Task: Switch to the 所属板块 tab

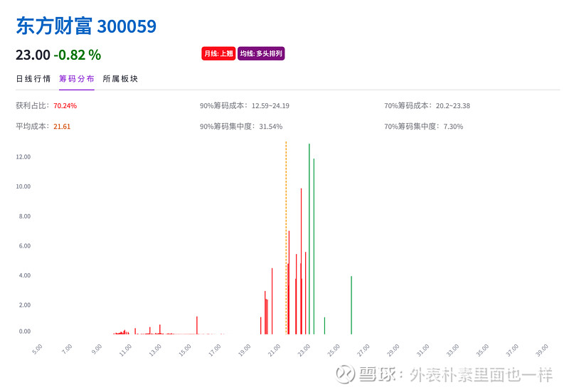Action: click(x=120, y=79)
